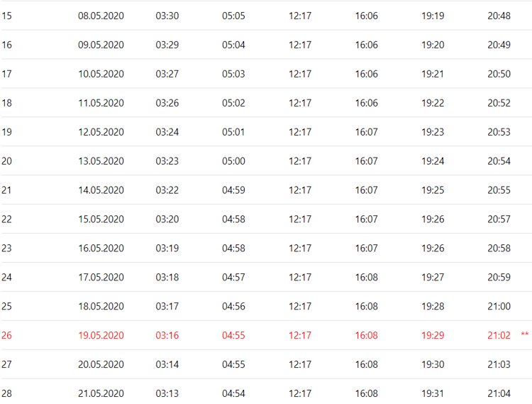Select the highlighted red date 19.05.2020
Viewport: 532px width, 404px height.
coord(101,335)
